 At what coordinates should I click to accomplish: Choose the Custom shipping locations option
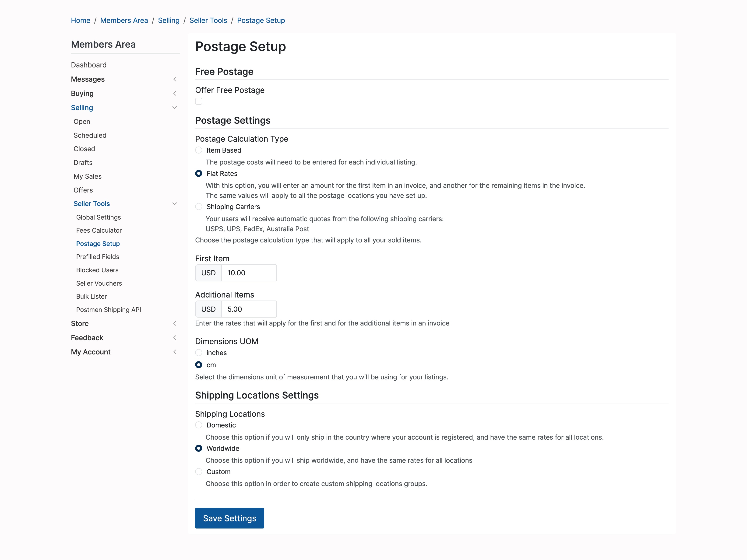pyautogui.click(x=199, y=472)
